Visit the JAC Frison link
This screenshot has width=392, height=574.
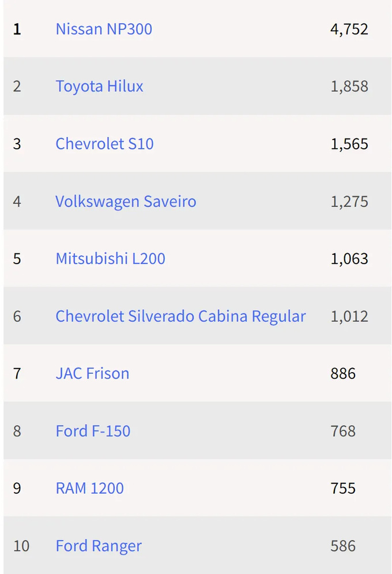click(92, 373)
